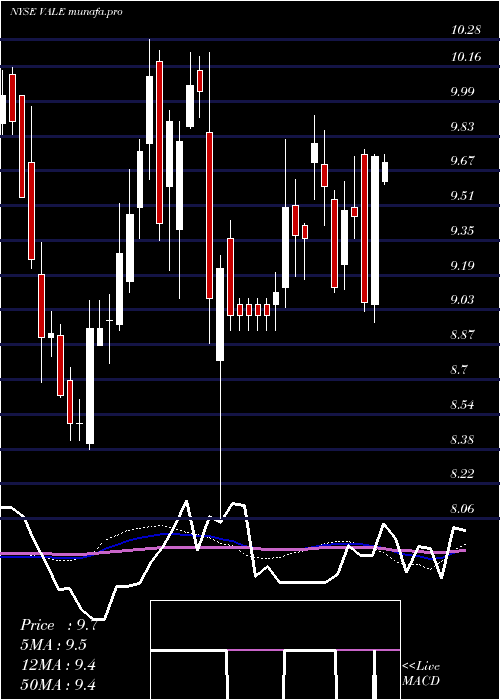Click the 12MA : 9.4 readout

(x=58, y=665)
